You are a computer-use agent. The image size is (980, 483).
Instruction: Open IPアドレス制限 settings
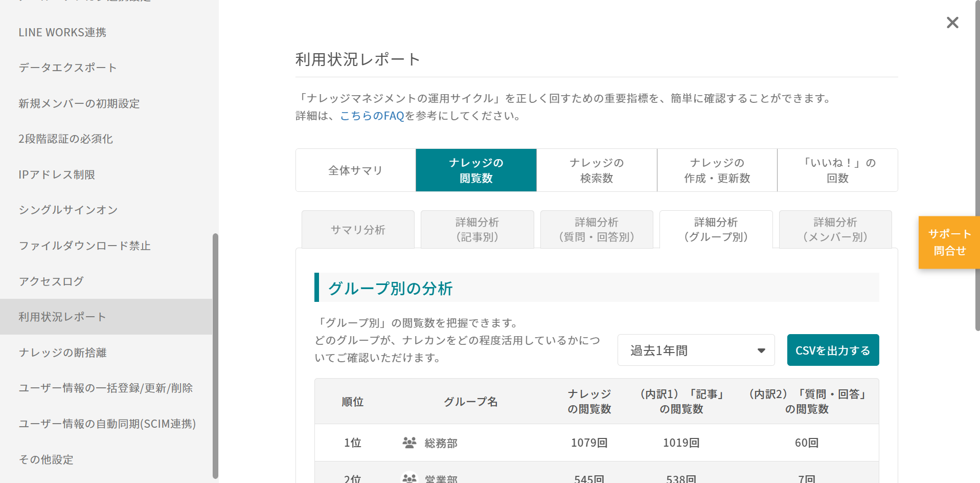(57, 174)
